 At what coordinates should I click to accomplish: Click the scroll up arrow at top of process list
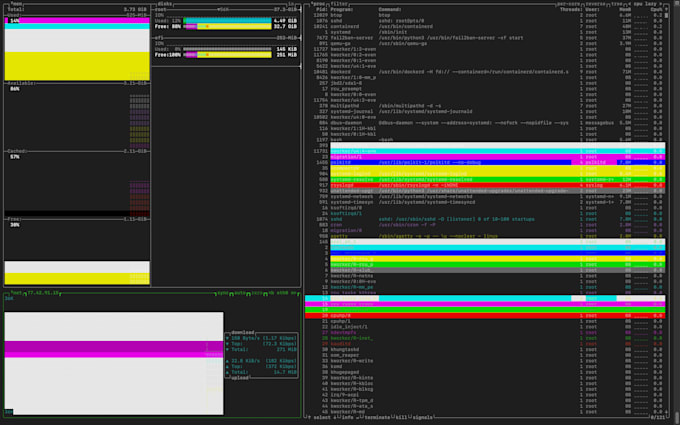667,9
